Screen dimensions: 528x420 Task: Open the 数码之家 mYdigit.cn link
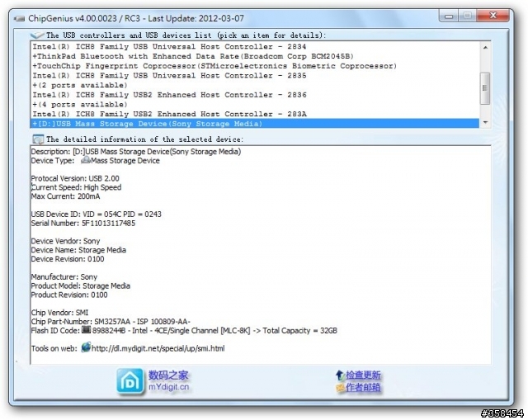point(168,381)
